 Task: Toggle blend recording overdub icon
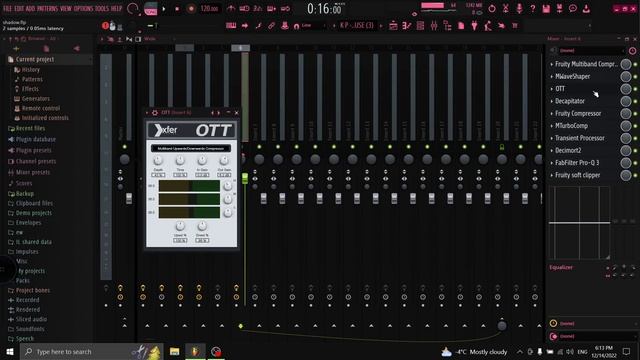point(271,8)
